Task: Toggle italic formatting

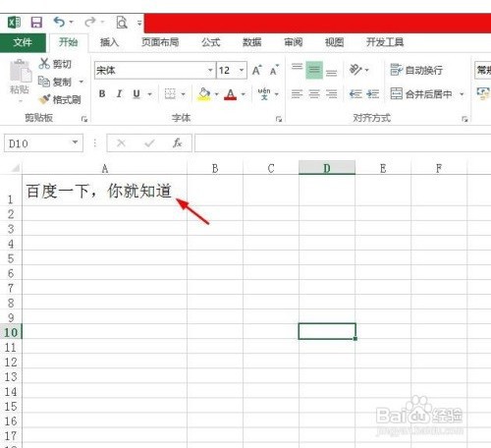Action: click(119, 94)
